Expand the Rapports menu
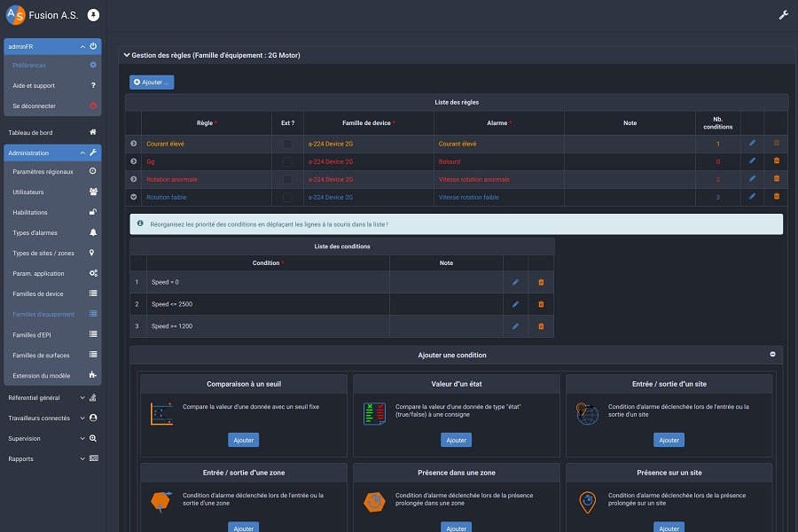 click(82, 458)
